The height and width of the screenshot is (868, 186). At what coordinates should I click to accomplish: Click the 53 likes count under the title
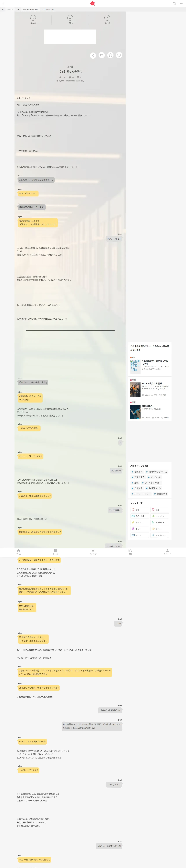(x=71, y=78)
